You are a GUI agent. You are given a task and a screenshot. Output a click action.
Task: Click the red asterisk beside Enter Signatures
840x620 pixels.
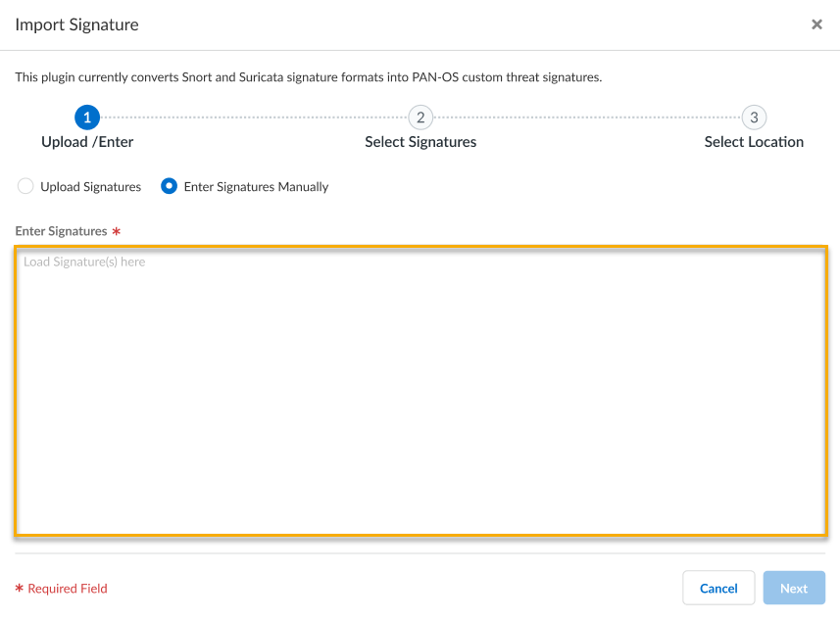click(117, 232)
